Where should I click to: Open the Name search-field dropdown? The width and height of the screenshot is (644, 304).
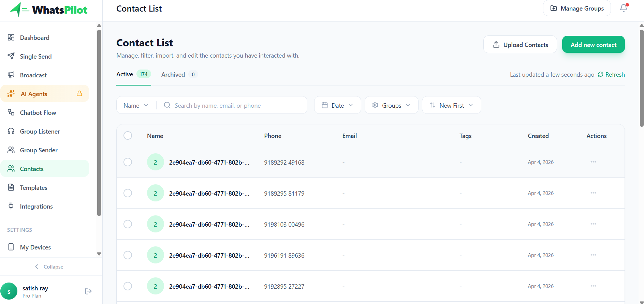(x=136, y=105)
